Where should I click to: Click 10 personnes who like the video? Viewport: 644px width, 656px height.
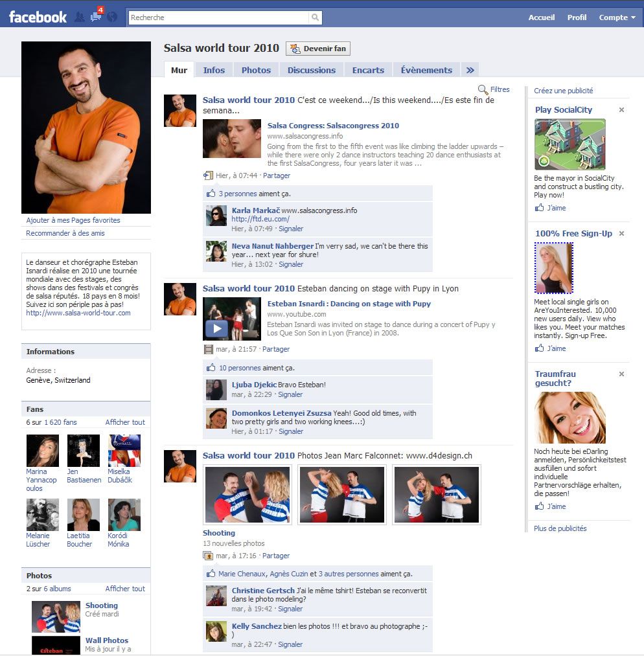(x=240, y=368)
